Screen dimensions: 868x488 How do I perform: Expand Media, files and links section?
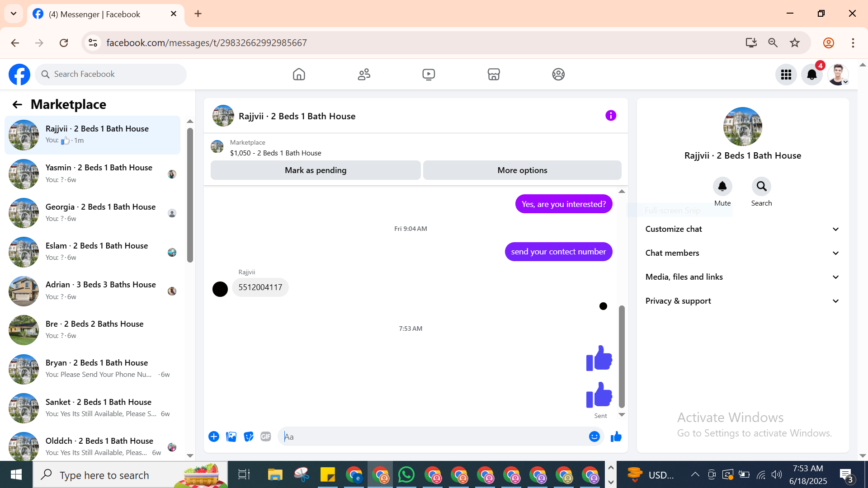(742, 277)
